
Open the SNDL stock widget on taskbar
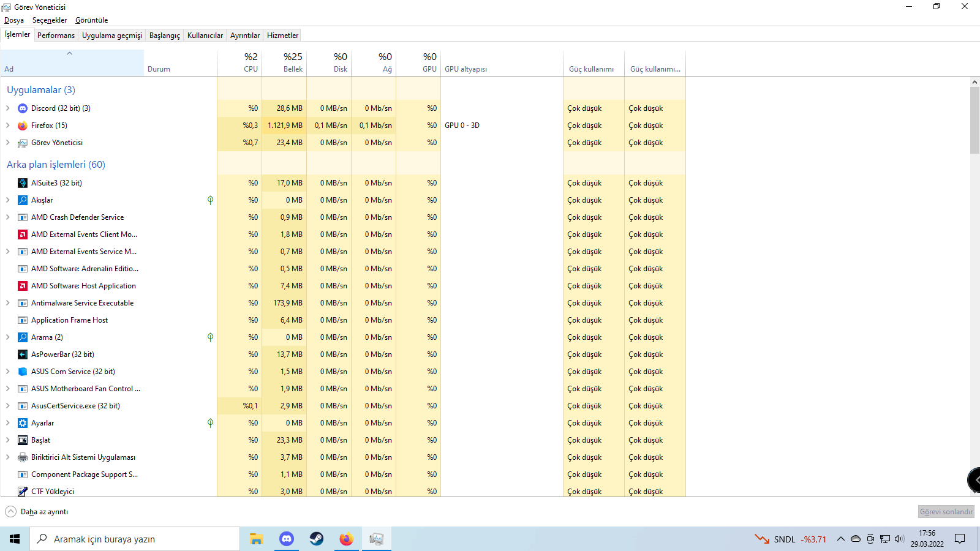tap(790, 539)
